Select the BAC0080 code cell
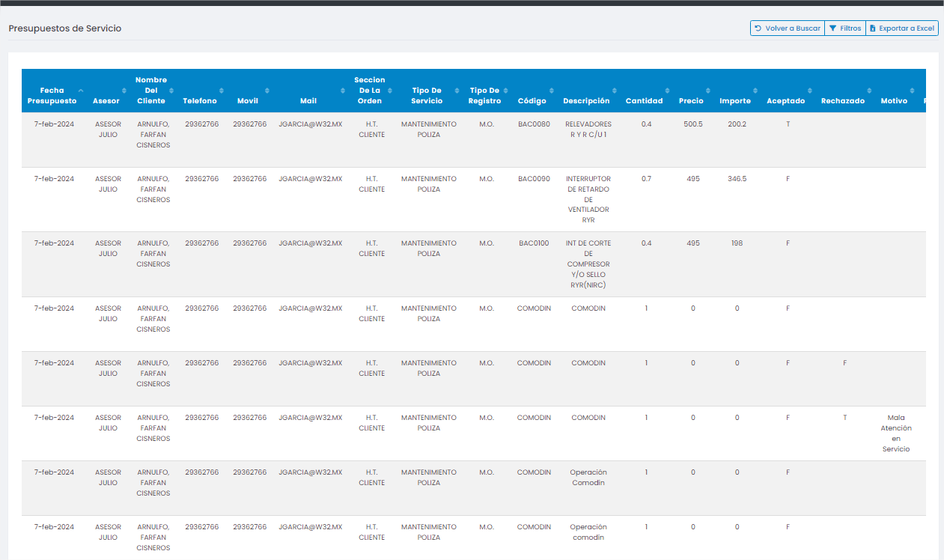 pyautogui.click(x=534, y=124)
